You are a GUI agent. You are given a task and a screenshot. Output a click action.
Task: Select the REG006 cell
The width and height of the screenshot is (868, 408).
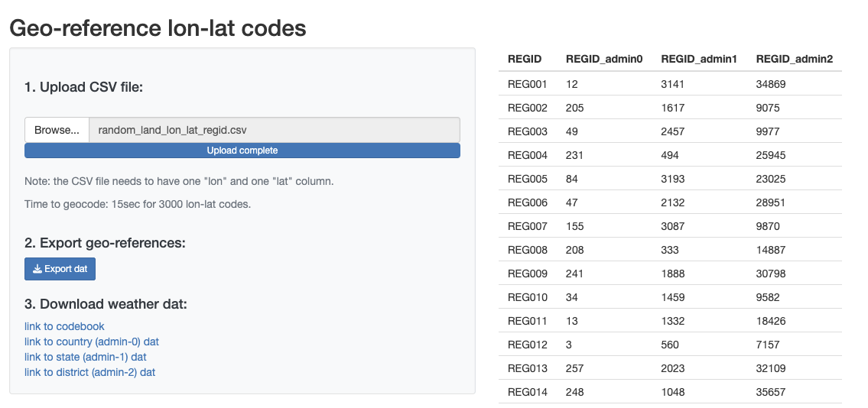(528, 203)
